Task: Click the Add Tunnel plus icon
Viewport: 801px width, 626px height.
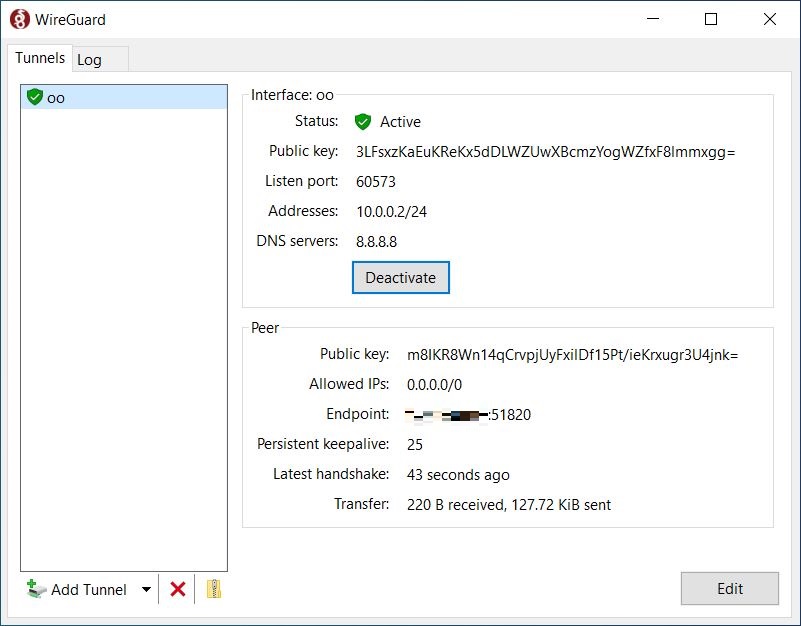Action: click(36, 589)
